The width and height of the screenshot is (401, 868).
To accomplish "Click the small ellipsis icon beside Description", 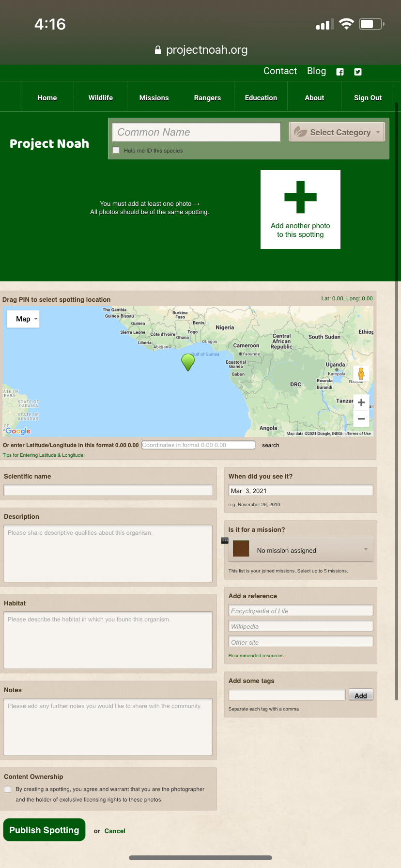I will pos(225,540).
